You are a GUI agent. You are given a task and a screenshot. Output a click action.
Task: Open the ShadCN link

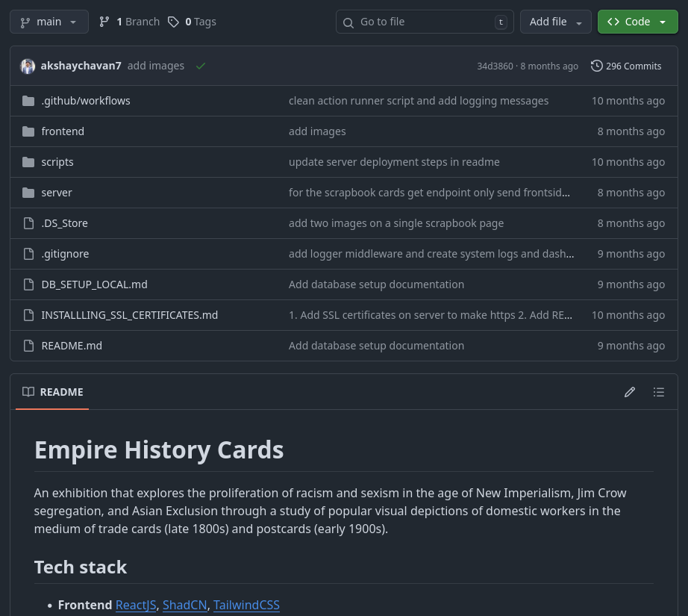tap(184, 605)
